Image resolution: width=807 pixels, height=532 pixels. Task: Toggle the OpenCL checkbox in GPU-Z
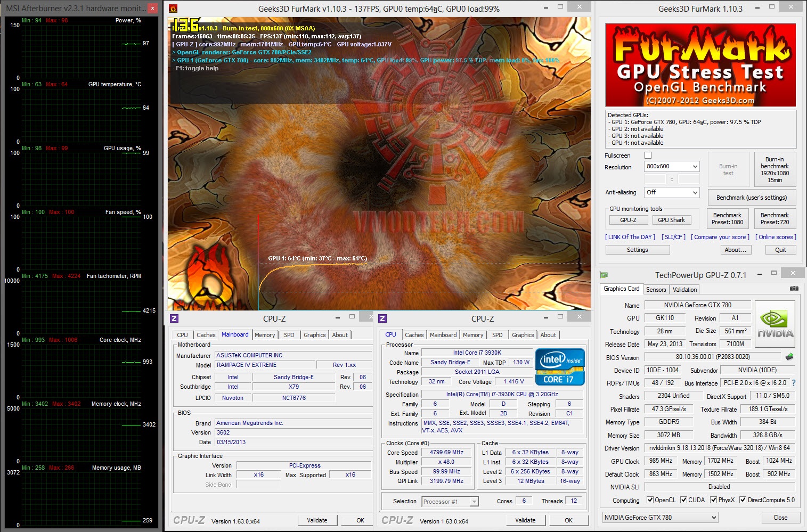[650, 500]
